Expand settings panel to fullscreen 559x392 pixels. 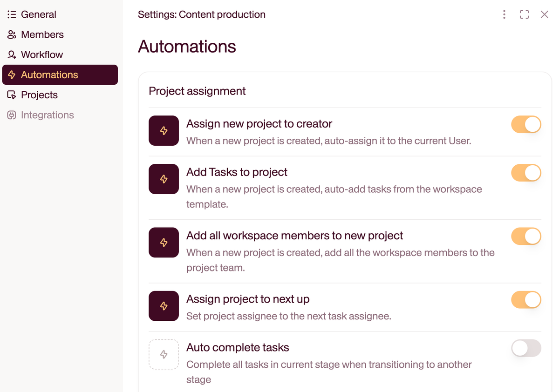[524, 14]
